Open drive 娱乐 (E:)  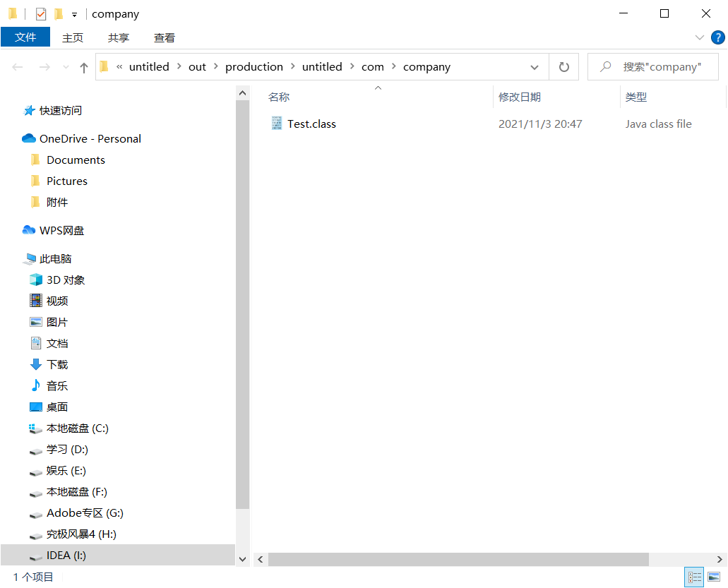pyautogui.click(x=66, y=471)
